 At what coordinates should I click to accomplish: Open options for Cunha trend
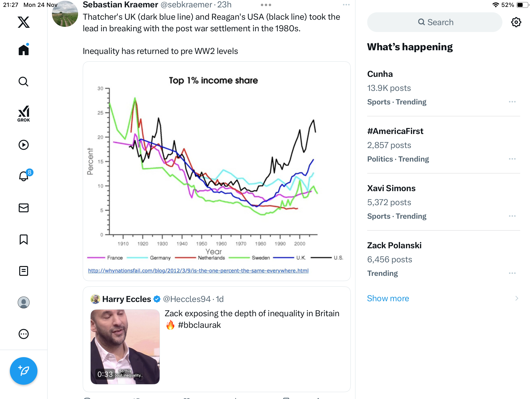point(512,102)
